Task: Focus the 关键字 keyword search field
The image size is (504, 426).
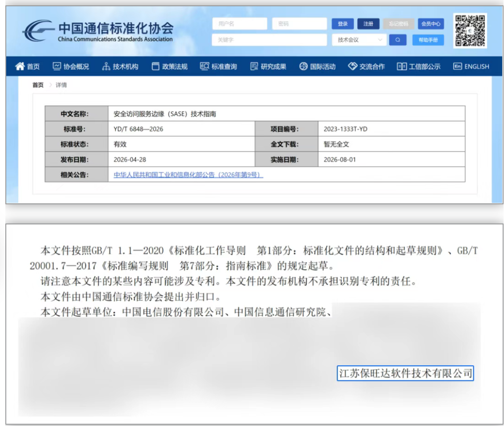Action: tap(269, 40)
